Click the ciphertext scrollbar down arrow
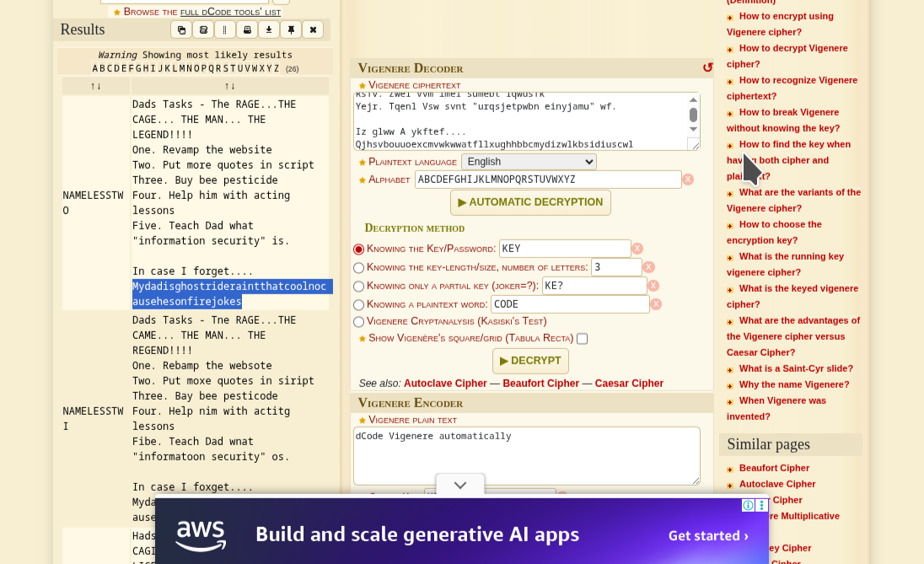The width and height of the screenshot is (924, 564). [x=693, y=129]
